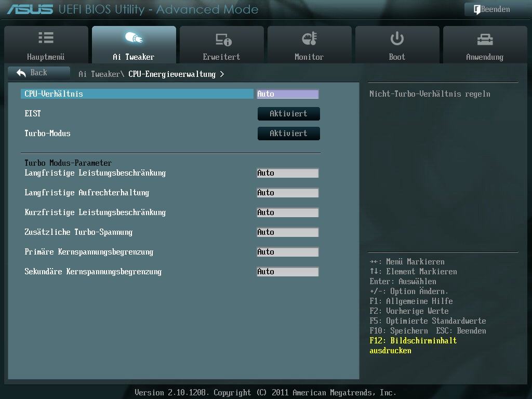Image resolution: width=532 pixels, height=399 pixels.
Task: Select the Turbo-Modus label
Action: pos(47,134)
